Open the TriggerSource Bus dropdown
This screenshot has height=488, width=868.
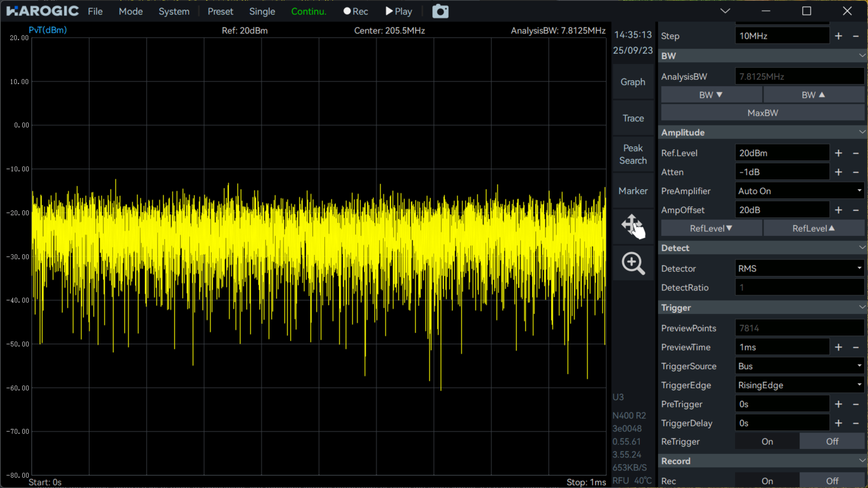(799, 366)
